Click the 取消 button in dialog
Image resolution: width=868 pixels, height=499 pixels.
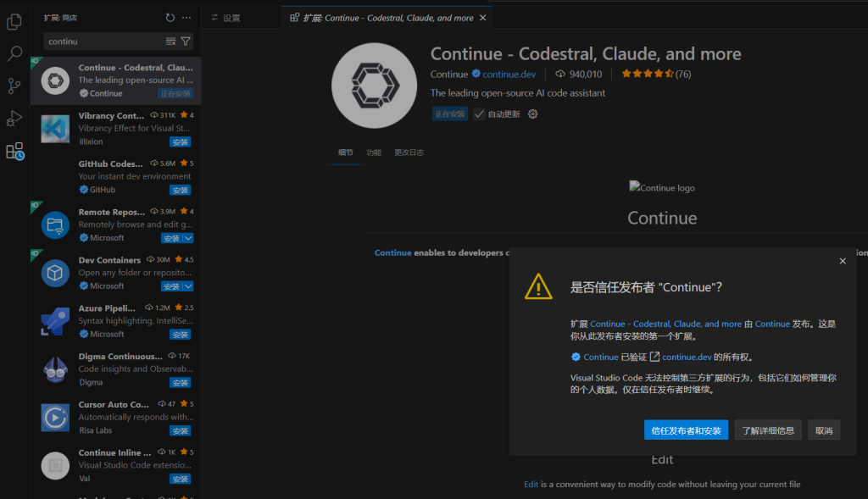pyautogui.click(x=823, y=430)
